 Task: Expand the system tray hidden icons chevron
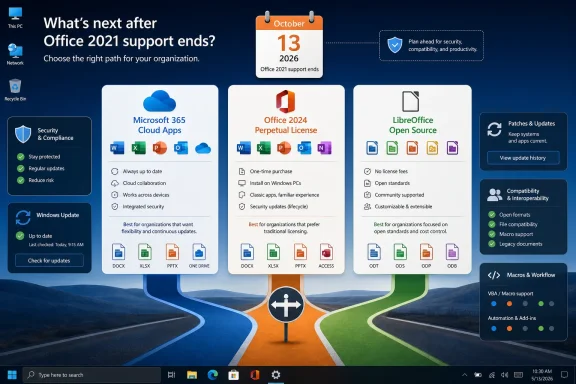click(464, 375)
